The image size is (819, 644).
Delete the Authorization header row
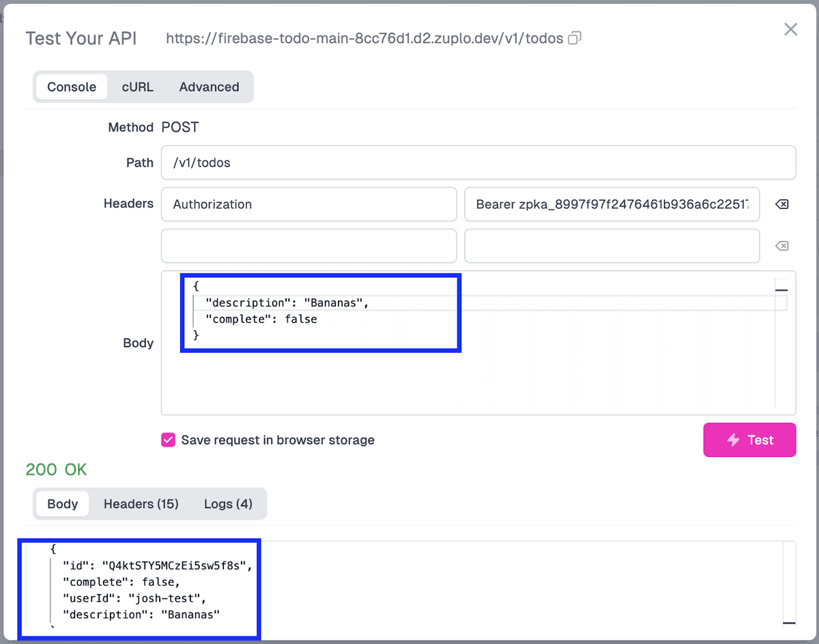click(x=782, y=203)
